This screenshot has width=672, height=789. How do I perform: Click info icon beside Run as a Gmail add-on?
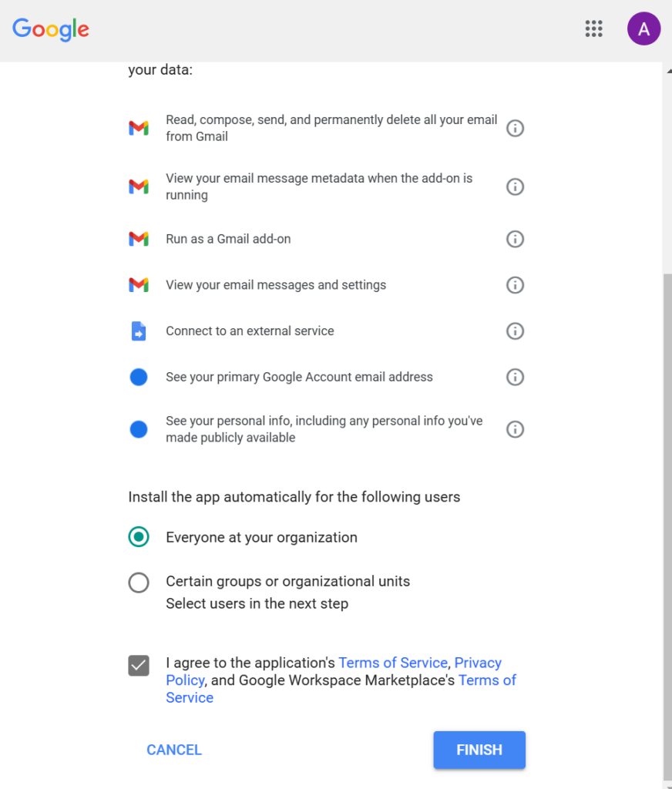(515, 239)
